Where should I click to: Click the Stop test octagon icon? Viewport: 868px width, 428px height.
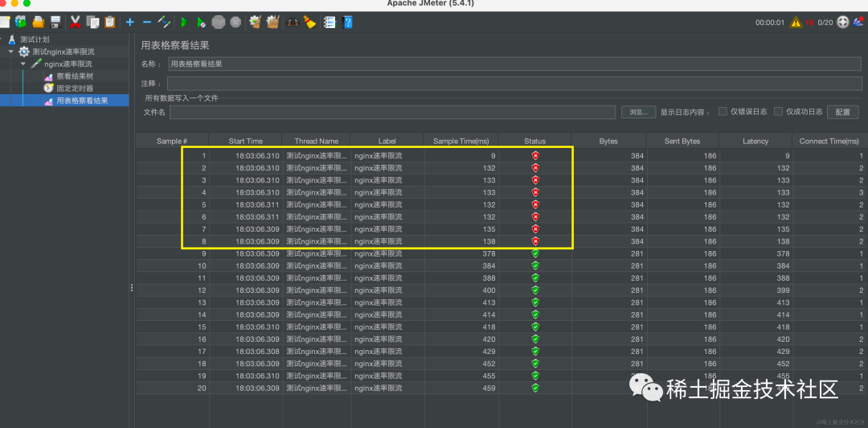pyautogui.click(x=219, y=23)
